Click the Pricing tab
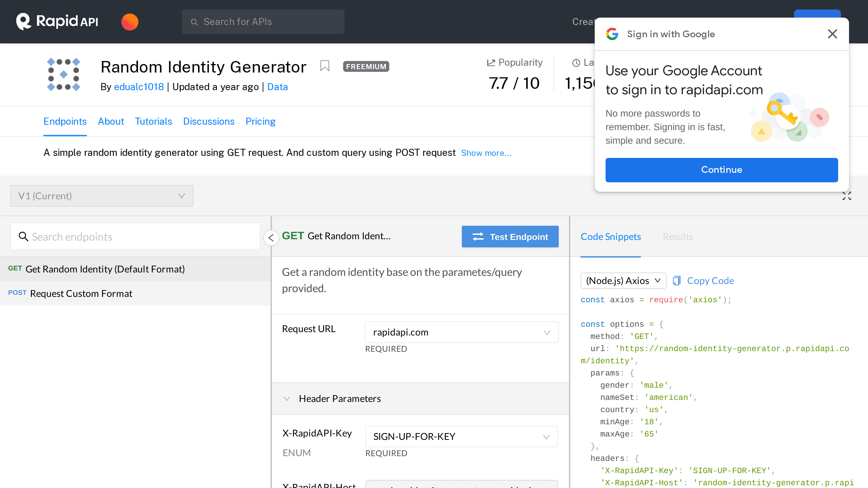The height and width of the screenshot is (488, 868). tap(260, 121)
